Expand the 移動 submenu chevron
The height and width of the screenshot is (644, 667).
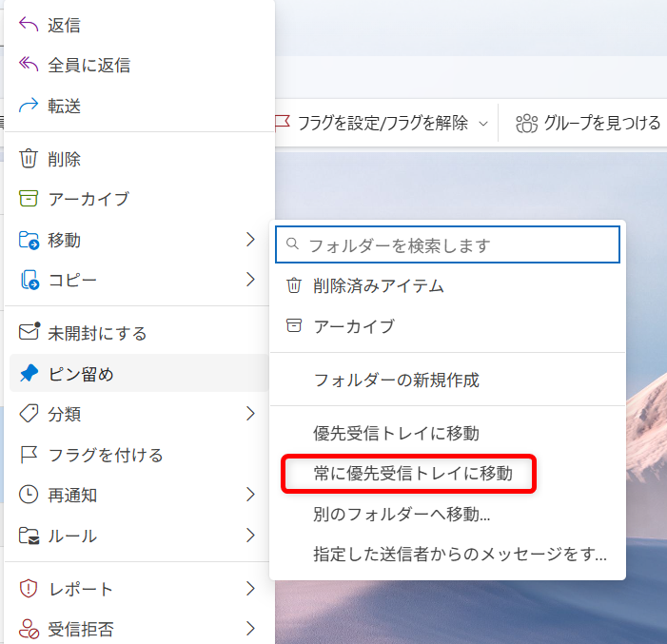(250, 239)
